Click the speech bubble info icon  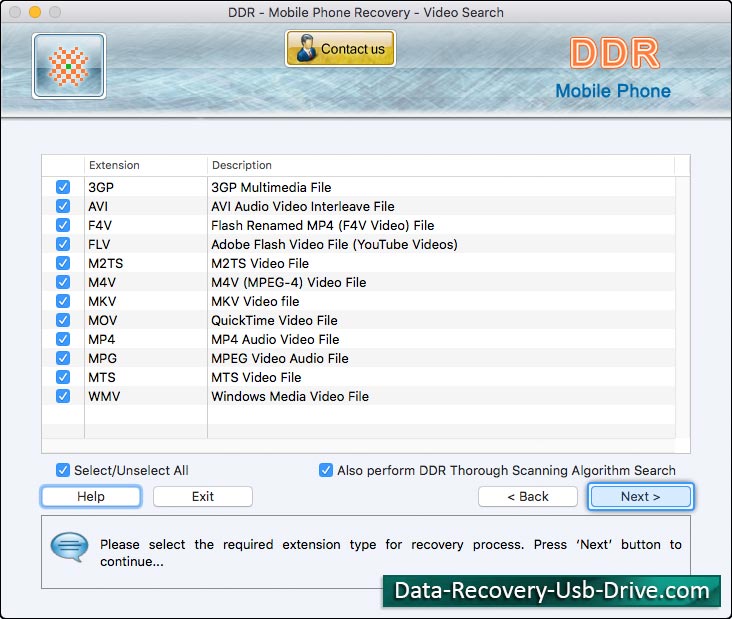70,546
